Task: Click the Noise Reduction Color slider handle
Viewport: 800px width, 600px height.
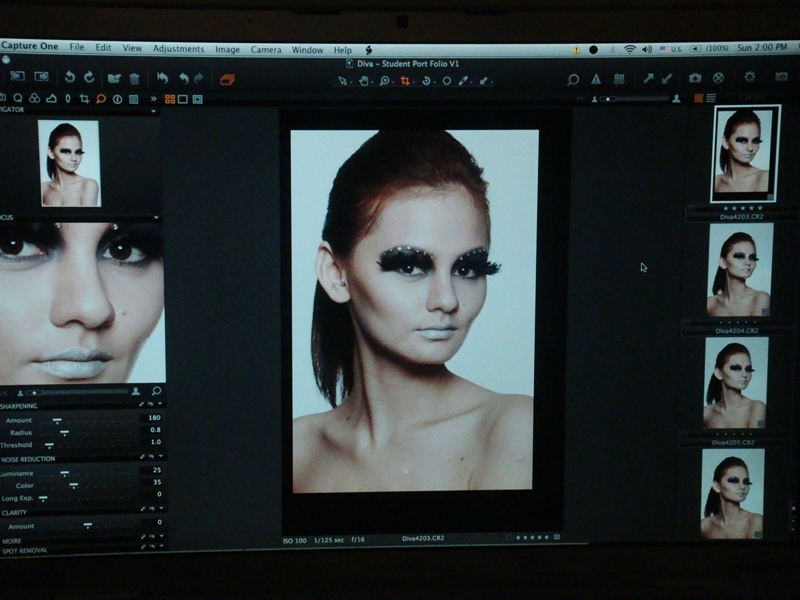Action: [73, 485]
